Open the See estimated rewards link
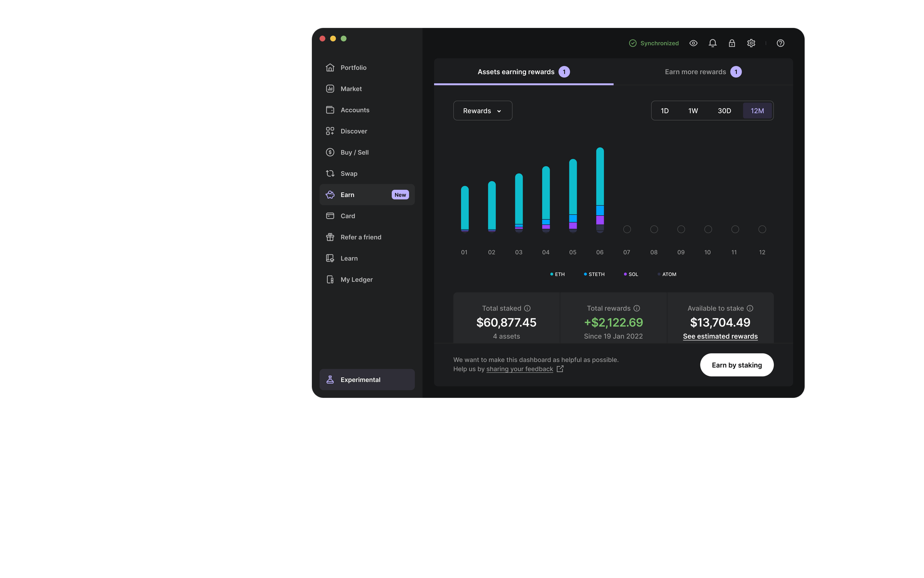 (x=720, y=336)
